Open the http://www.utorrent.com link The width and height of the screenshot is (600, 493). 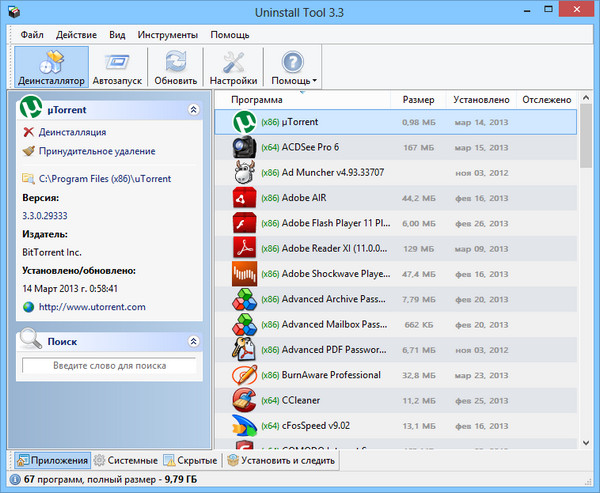(x=92, y=307)
